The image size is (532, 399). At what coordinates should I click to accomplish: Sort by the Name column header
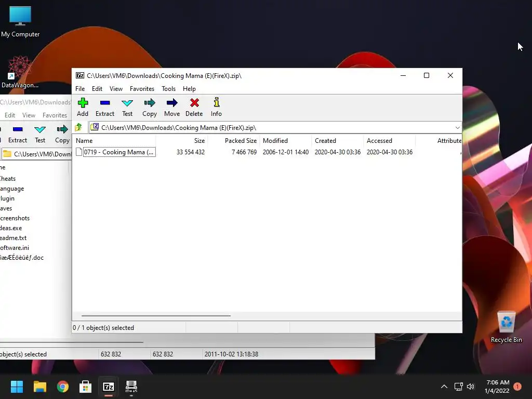pyautogui.click(x=114, y=140)
